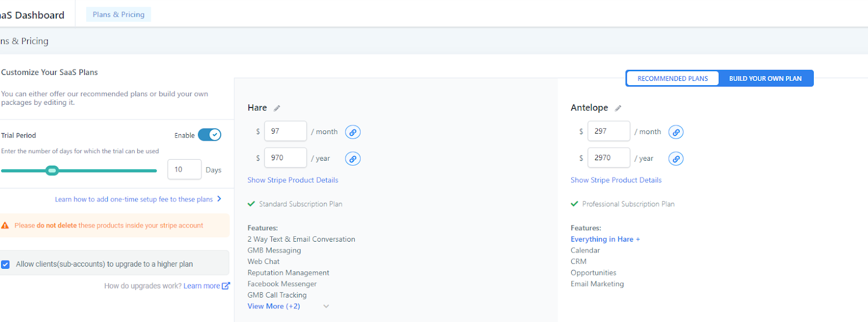Copy link for Antelope yearly price
Screen dimensions: 868x322
(676, 159)
